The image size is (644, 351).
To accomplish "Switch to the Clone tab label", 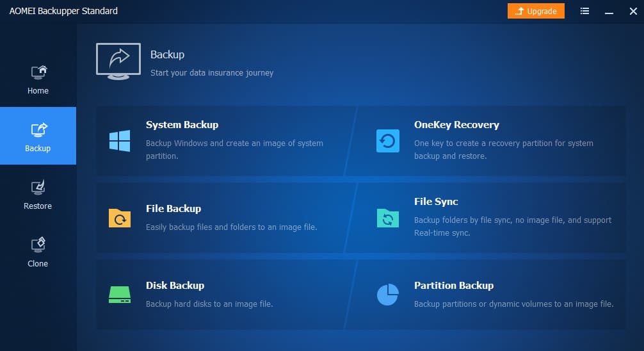I will [x=38, y=263].
